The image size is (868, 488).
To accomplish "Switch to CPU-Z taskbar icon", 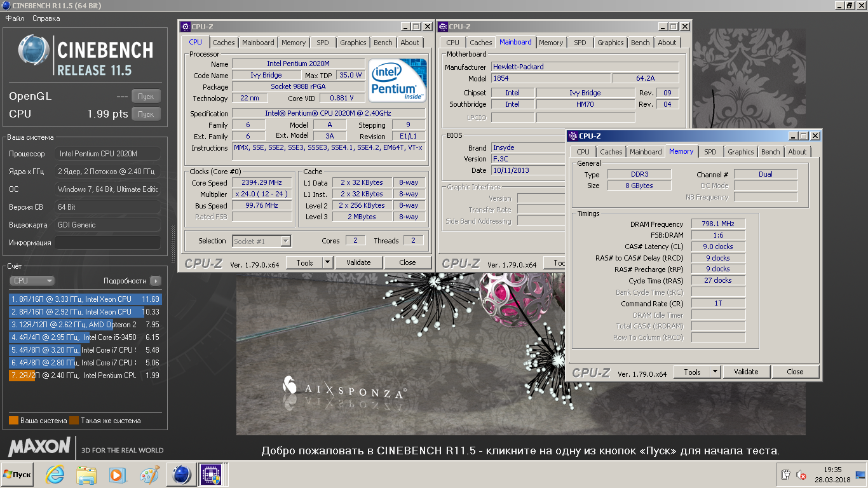I will click(210, 475).
